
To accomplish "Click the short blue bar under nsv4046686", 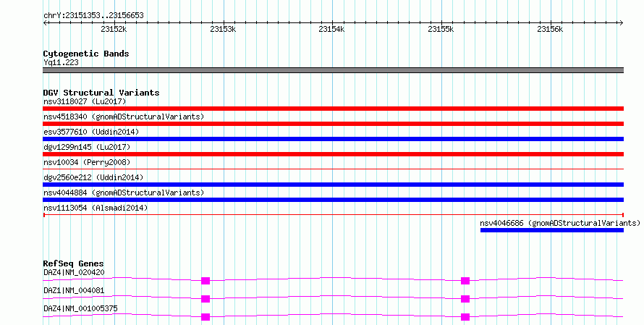I will pyautogui.click(x=552, y=230).
